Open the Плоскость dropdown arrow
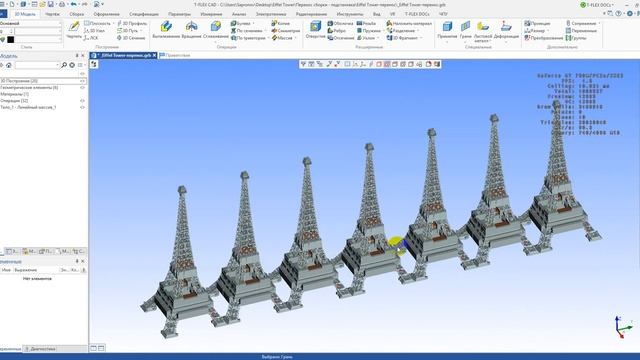640x360 pixels. coord(113,24)
